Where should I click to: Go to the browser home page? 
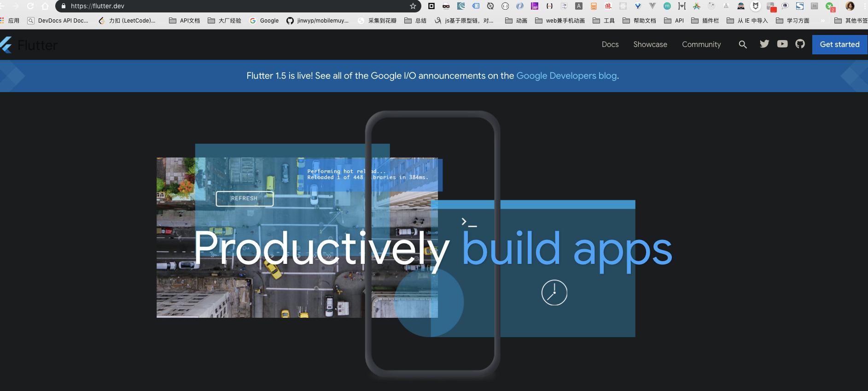point(45,6)
